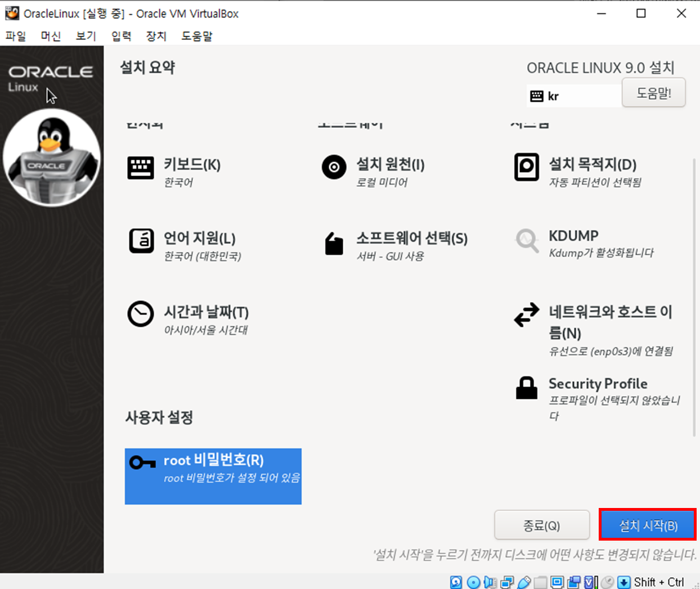The width and height of the screenshot is (700, 589).
Task: Maximize the VirtualBox window
Action: tap(641, 13)
